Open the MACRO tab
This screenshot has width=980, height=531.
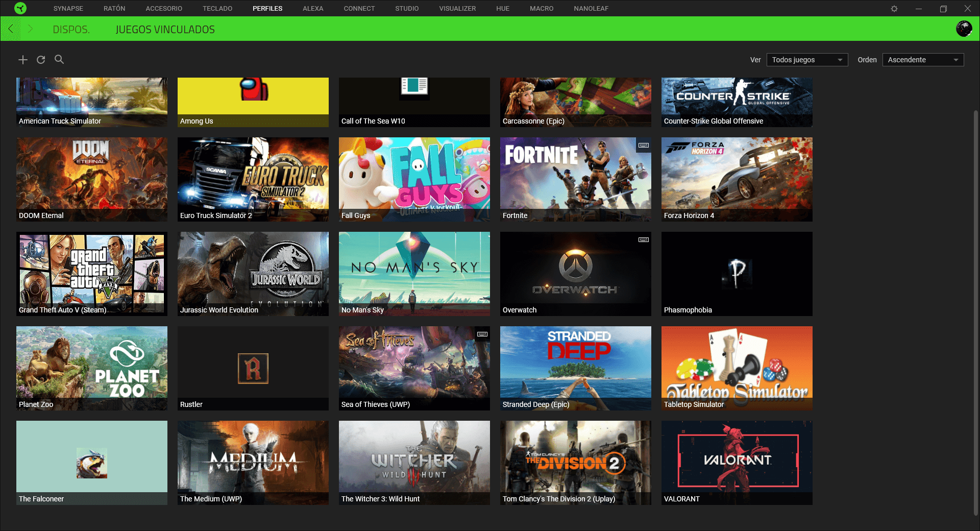coord(542,9)
